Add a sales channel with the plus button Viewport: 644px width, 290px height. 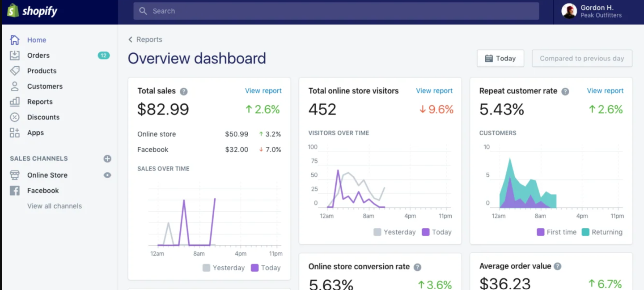107,158
